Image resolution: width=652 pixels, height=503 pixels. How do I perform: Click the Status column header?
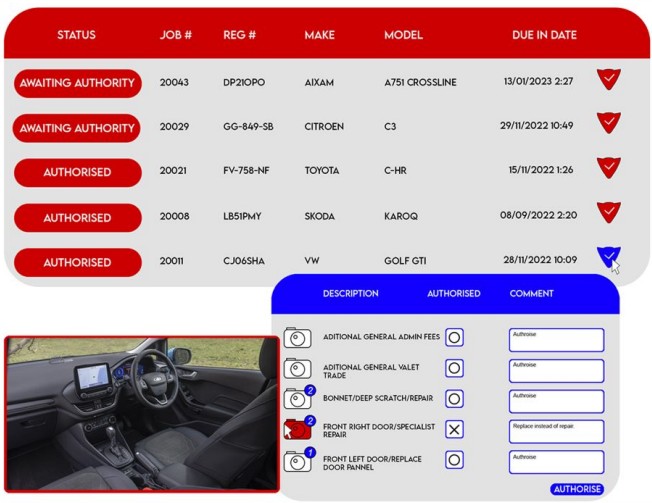(x=77, y=35)
